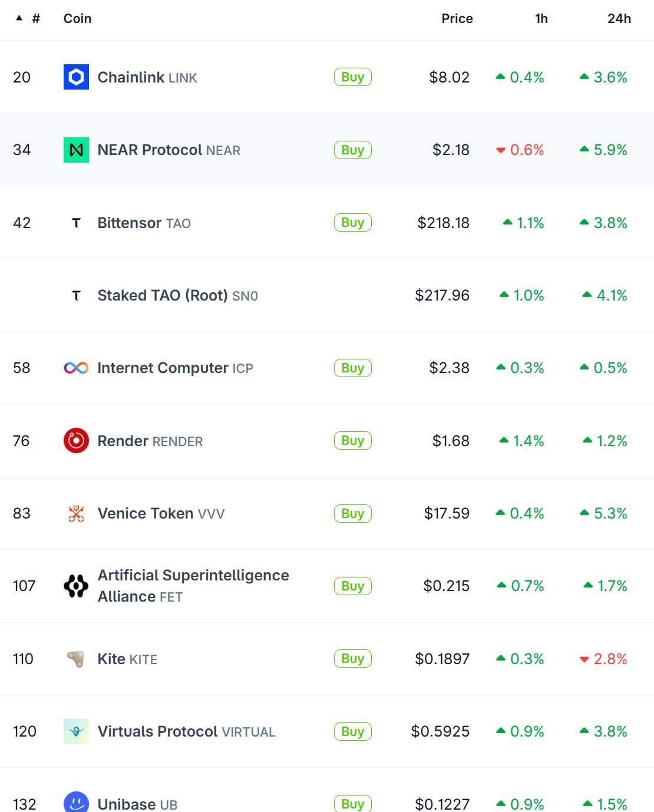Click the Chainlink logo icon
This screenshot has height=812, width=654.
pyautogui.click(x=76, y=77)
